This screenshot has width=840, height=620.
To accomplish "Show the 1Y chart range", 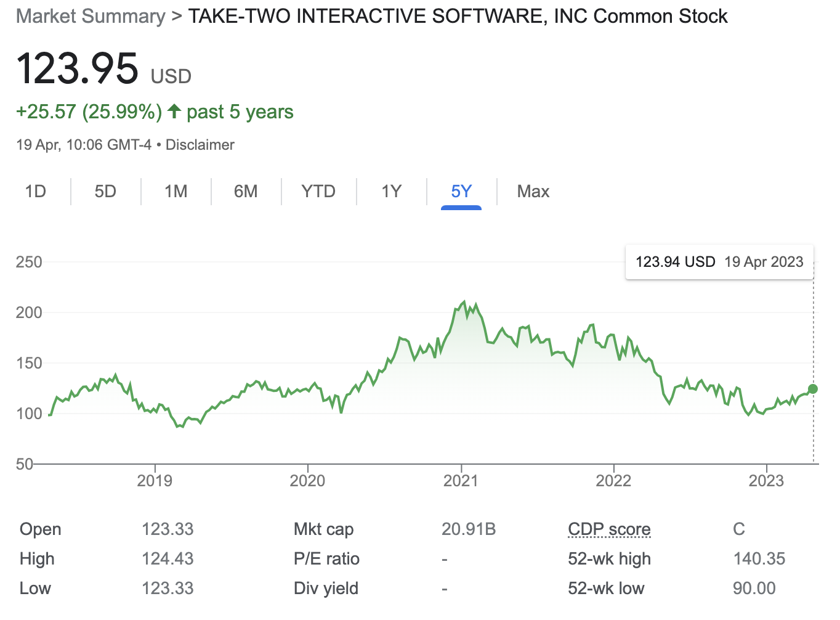I will [x=391, y=192].
